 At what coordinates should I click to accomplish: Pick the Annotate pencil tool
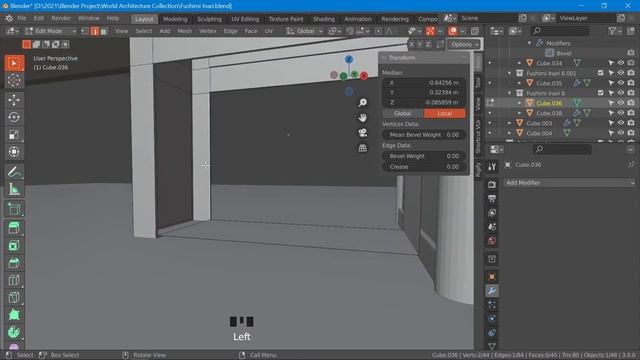point(14,172)
